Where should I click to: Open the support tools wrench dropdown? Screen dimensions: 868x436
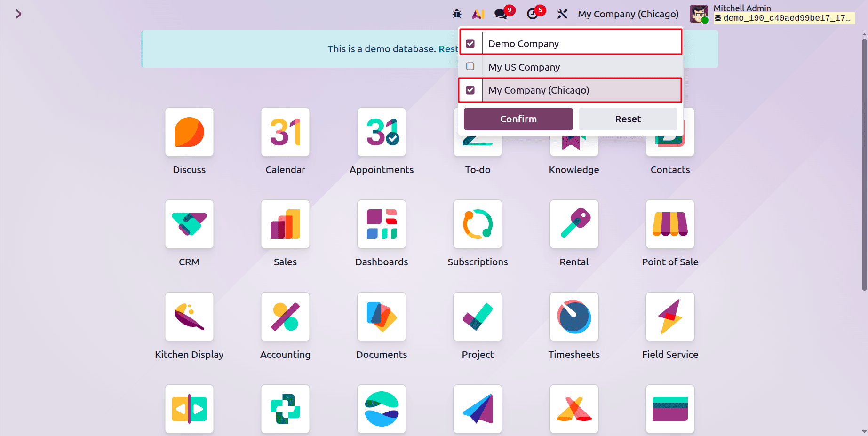click(x=563, y=14)
